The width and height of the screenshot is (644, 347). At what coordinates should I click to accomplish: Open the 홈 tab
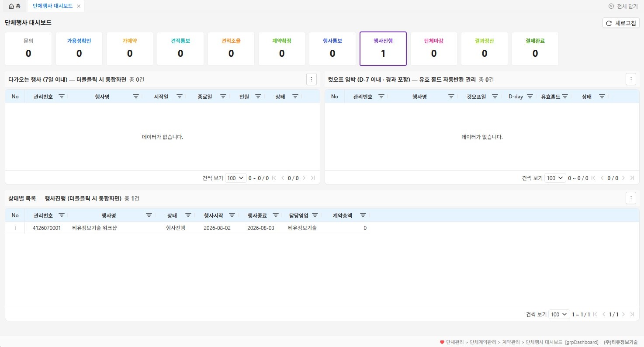click(x=14, y=6)
